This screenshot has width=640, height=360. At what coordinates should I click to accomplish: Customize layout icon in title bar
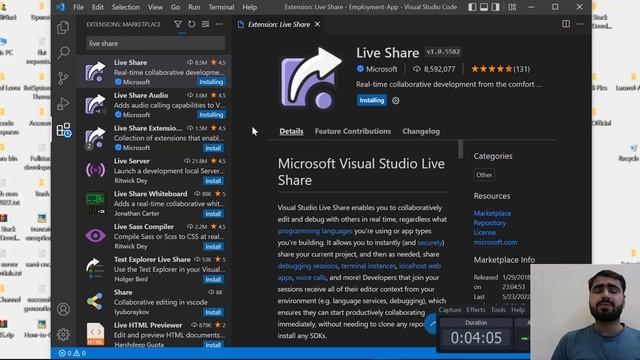click(x=512, y=7)
